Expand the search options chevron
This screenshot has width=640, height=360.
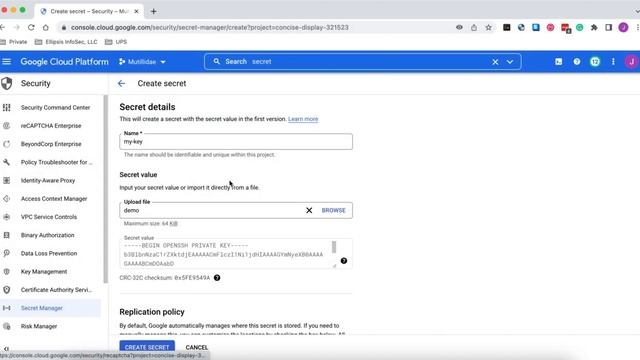coord(510,62)
